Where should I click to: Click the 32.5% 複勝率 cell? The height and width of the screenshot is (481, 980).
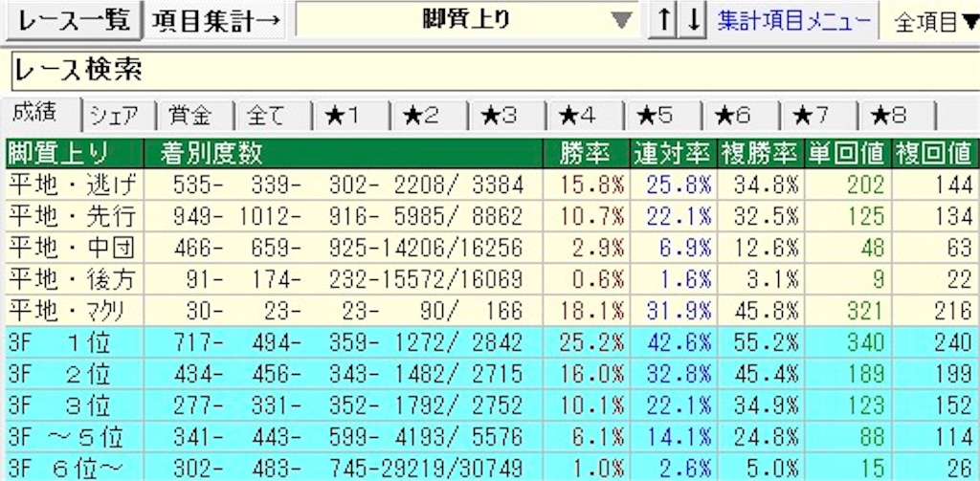760,216
